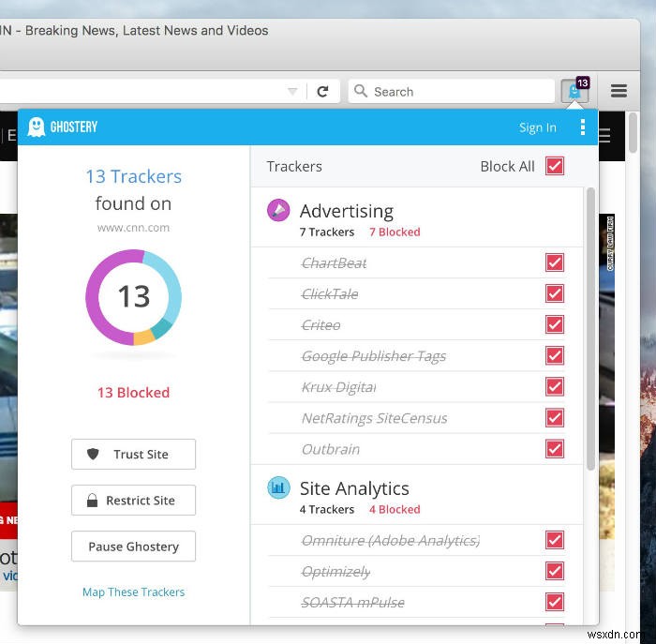Click the Restrict Site button
The width and height of the screenshot is (656, 644).
(133, 500)
